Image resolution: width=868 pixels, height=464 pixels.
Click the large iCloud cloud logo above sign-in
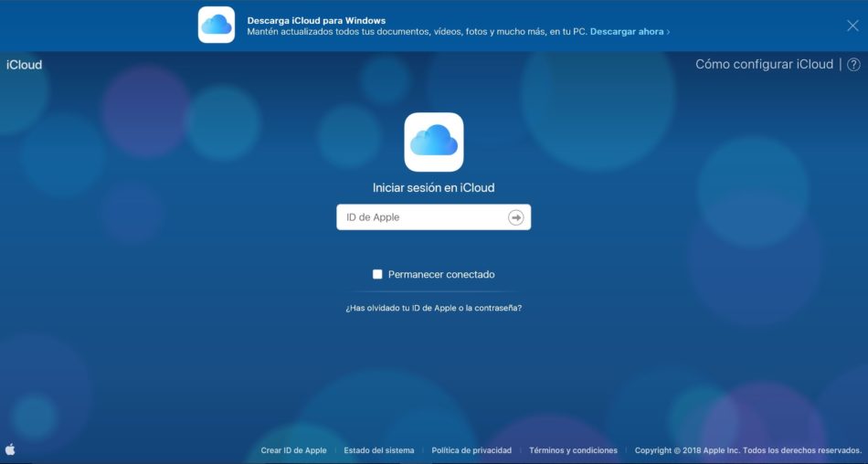click(x=434, y=142)
